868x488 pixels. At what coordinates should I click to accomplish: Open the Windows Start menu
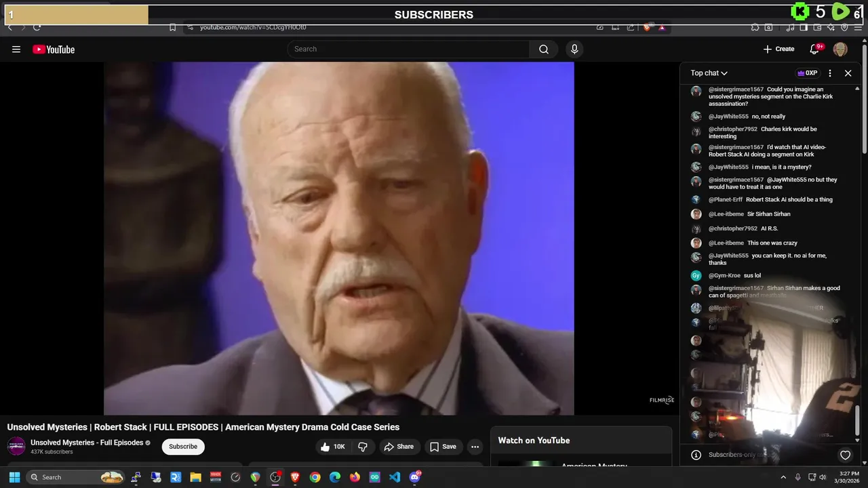click(14, 477)
